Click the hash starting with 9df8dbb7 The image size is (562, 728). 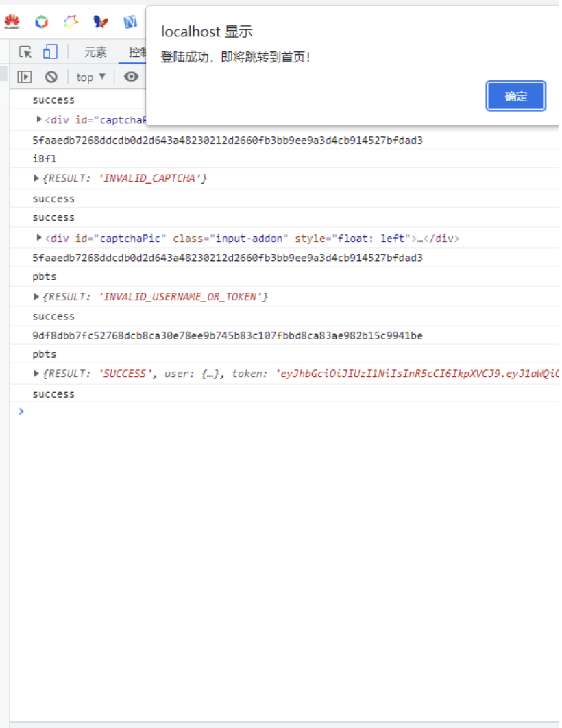[228, 335]
